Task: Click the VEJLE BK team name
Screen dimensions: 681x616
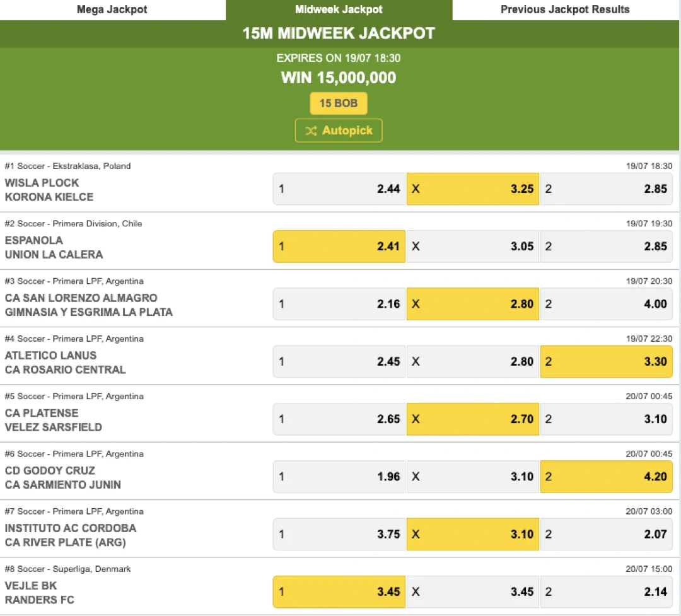Action: (x=31, y=586)
